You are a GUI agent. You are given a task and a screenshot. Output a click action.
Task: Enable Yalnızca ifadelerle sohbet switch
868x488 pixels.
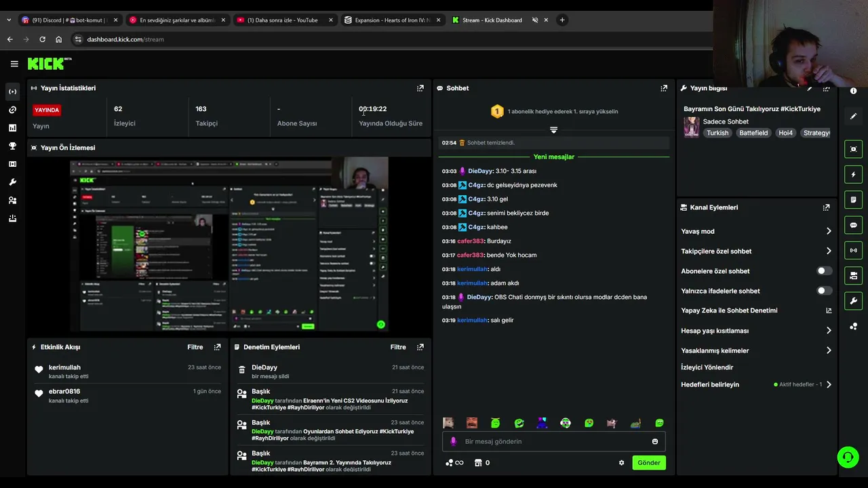point(824,291)
